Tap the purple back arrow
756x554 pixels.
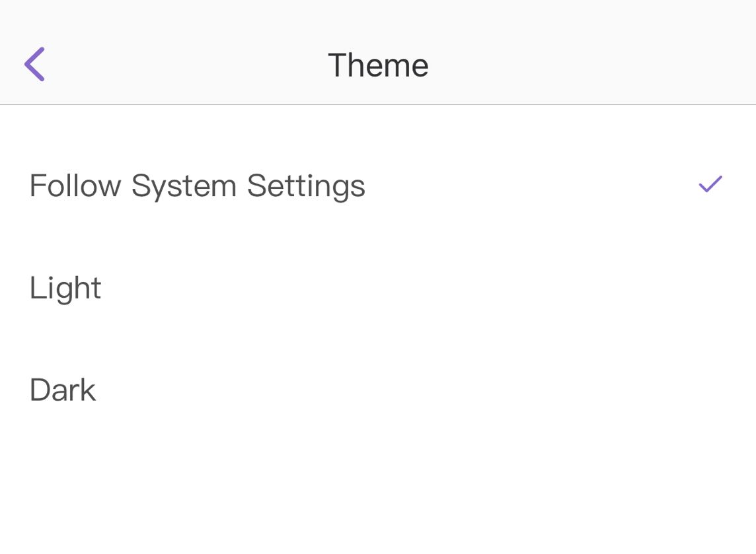[x=34, y=65]
